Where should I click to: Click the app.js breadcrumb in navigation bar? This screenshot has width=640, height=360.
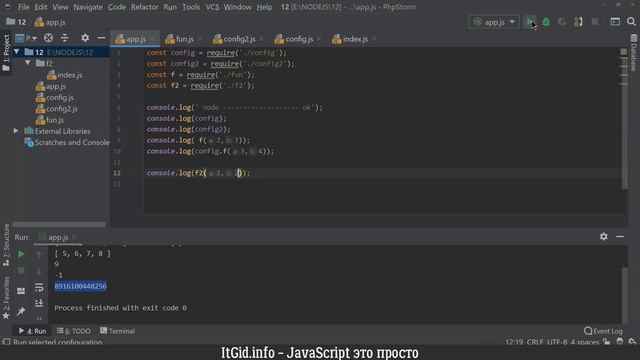click(50, 22)
